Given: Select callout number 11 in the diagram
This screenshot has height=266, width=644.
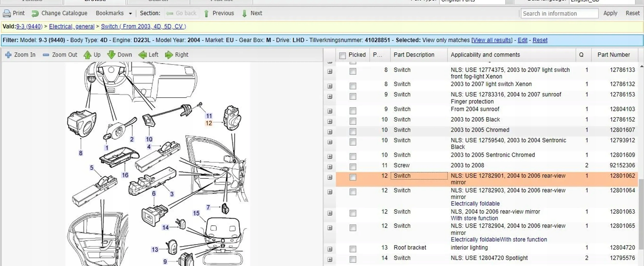Looking at the screenshot, I should 209,116.
